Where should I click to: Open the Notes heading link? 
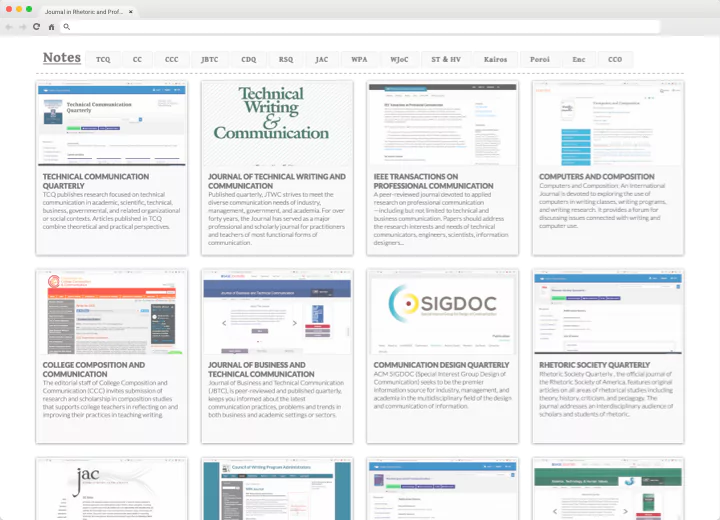(62, 57)
